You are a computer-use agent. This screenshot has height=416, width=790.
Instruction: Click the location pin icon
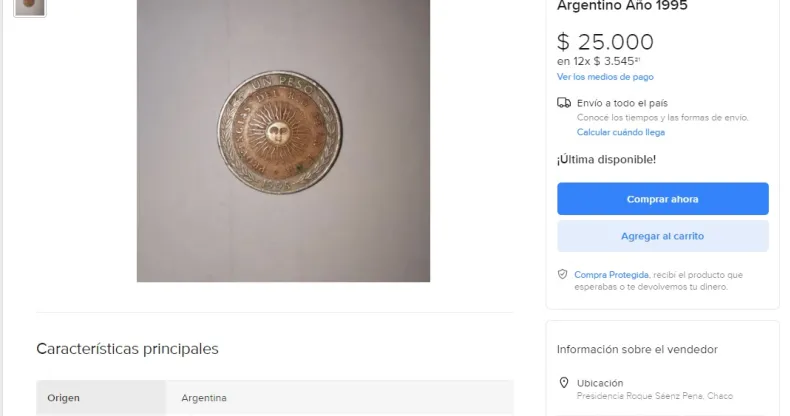[x=564, y=383]
